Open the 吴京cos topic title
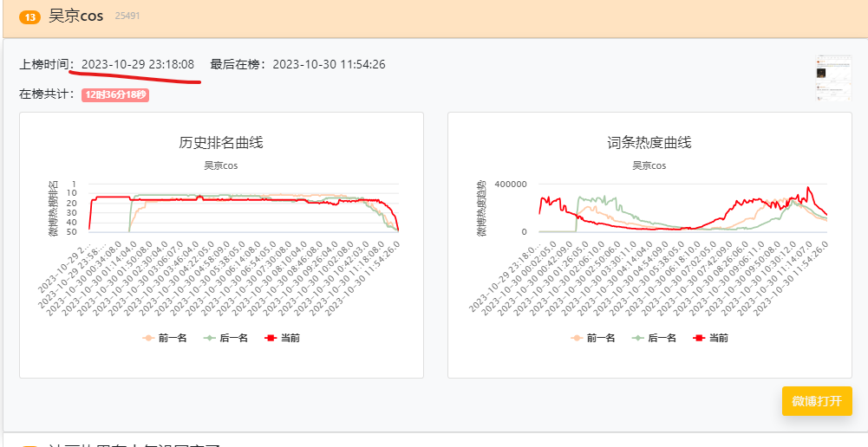868x447 pixels. tap(76, 16)
